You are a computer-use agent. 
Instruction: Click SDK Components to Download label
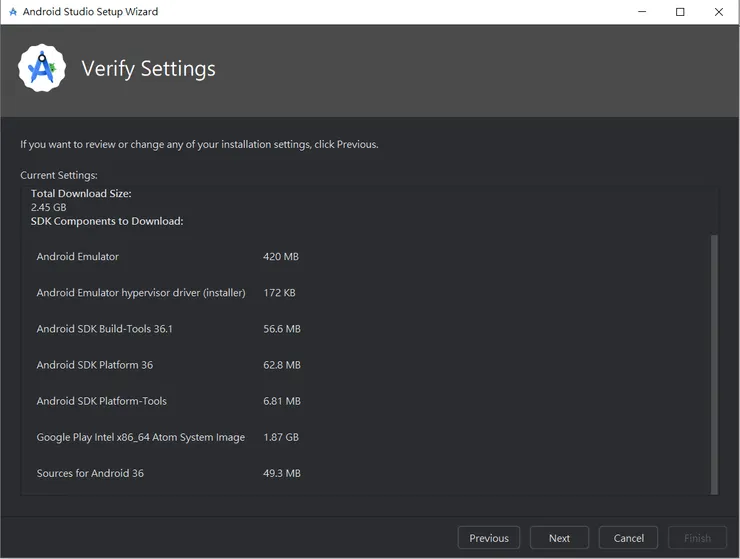107,221
